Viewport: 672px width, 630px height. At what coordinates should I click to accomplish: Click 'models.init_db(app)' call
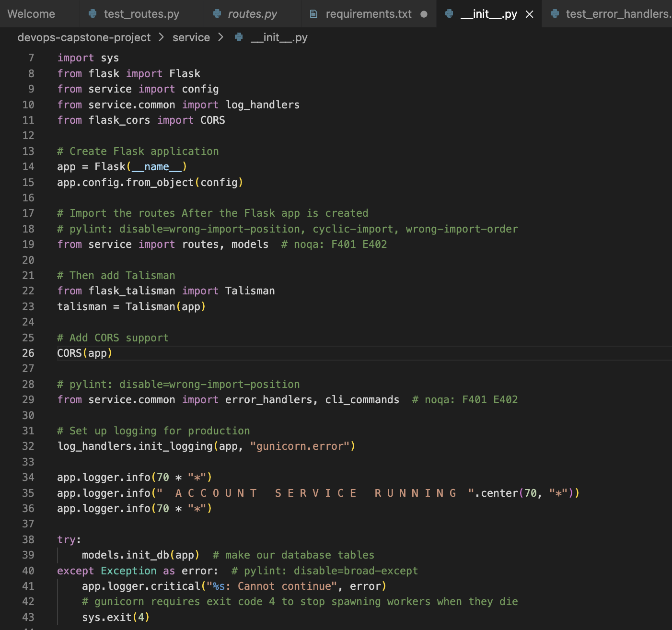pos(141,555)
